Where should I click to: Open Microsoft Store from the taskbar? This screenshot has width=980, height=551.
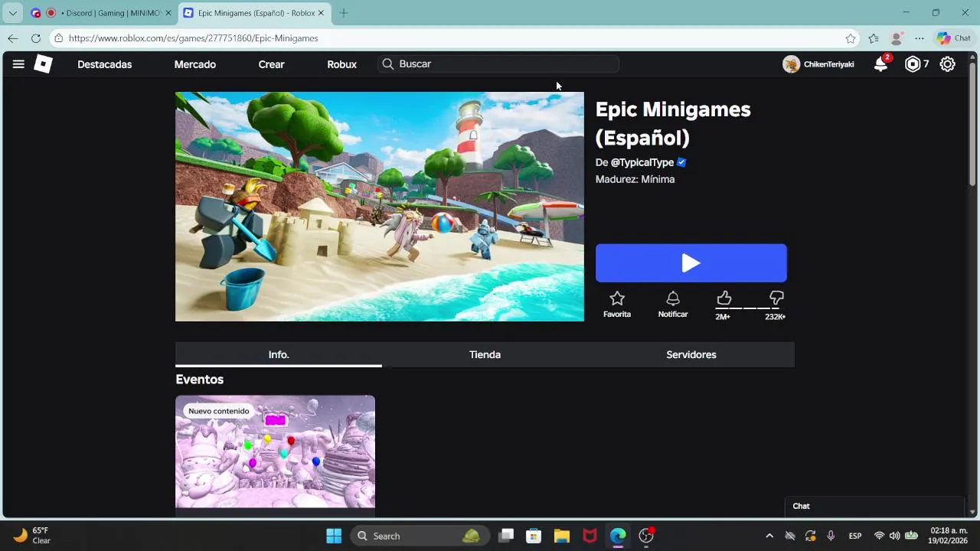[x=534, y=536]
